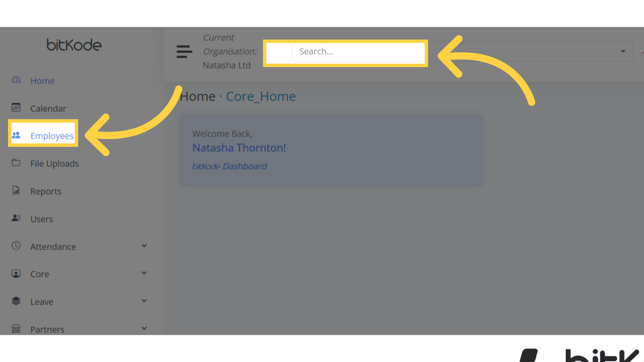Select the Home icon in the sidebar
Image resolution: width=644 pixels, height=362 pixels.
tap(16, 80)
